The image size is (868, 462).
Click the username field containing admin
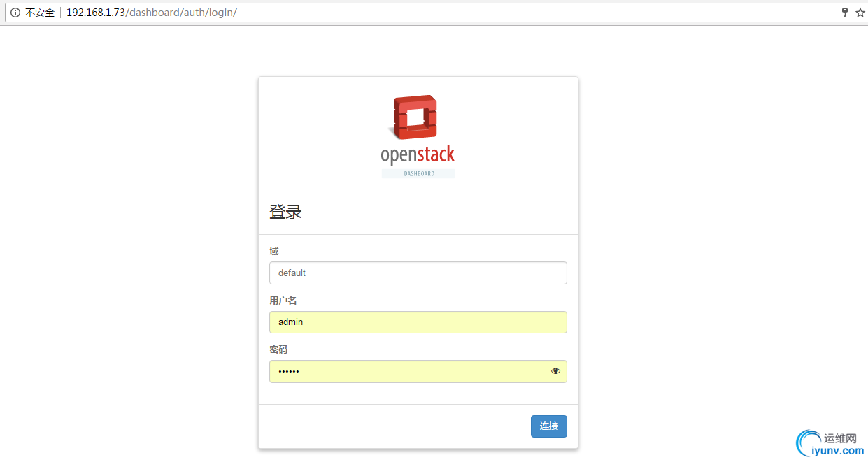point(418,322)
